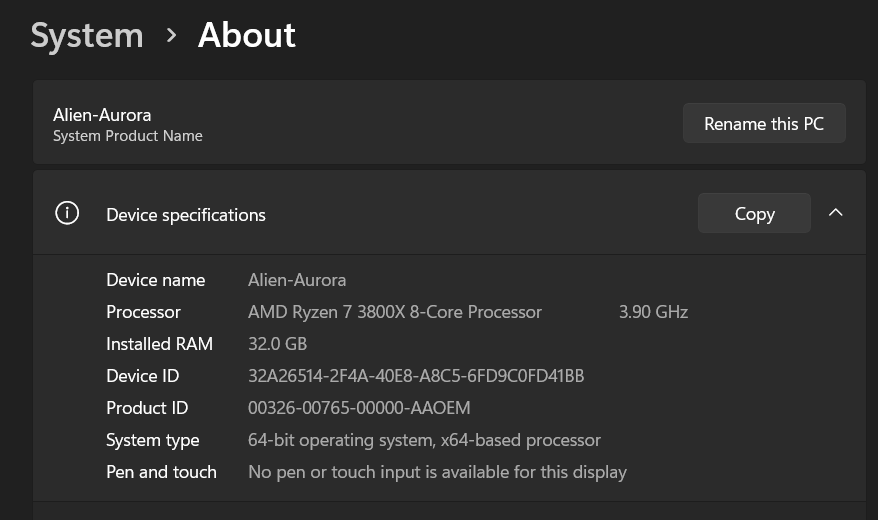
Task: Click the 64-bit operating system text
Action: tap(424, 440)
